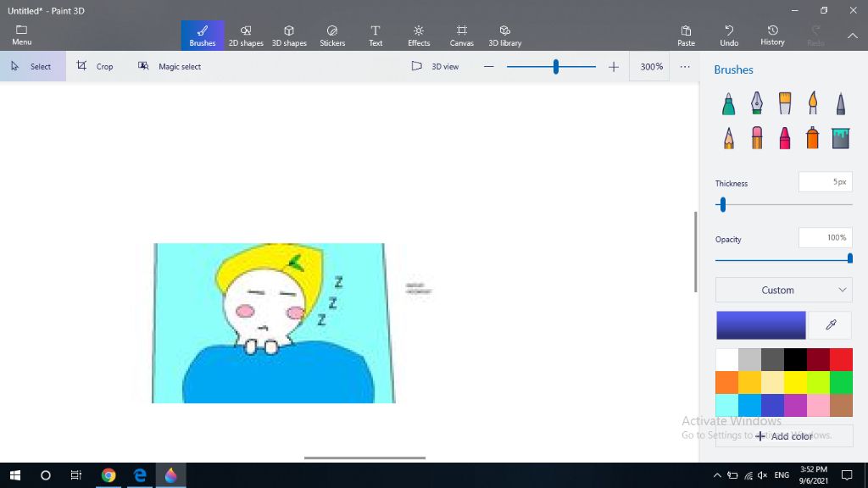Select the Oil brush tool
This screenshot has width=868, height=488.
785,103
